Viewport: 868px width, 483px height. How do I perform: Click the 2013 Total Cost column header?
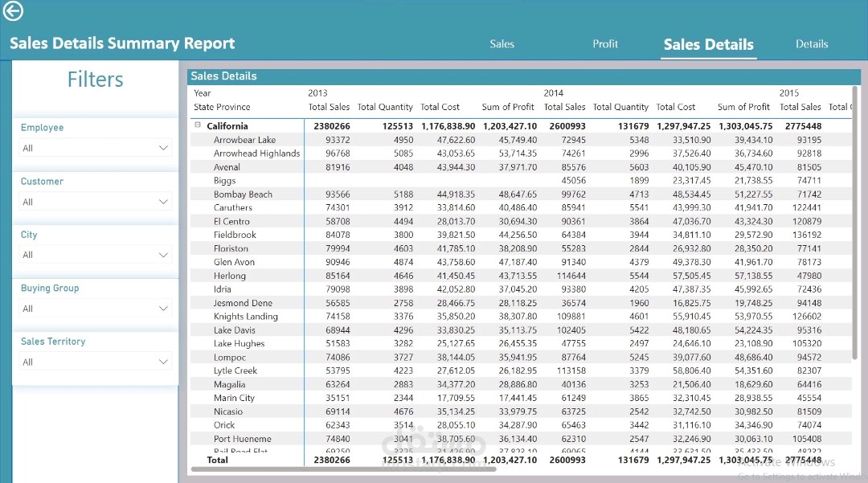tap(440, 107)
